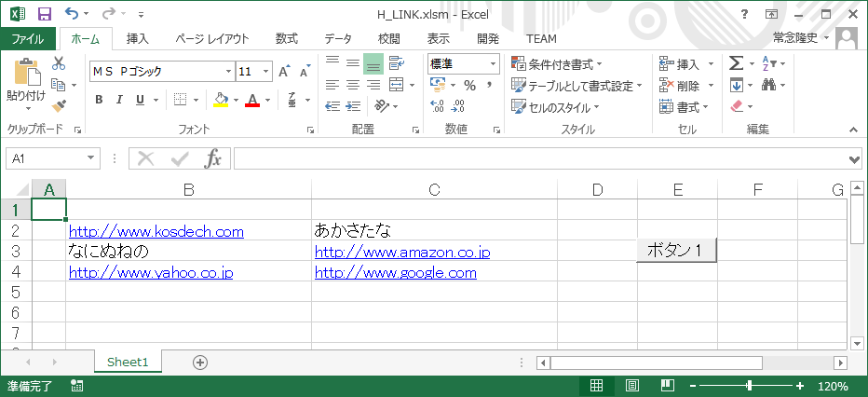
Task: Open the www.amazon.co.jp hyperlink
Action: pos(402,253)
